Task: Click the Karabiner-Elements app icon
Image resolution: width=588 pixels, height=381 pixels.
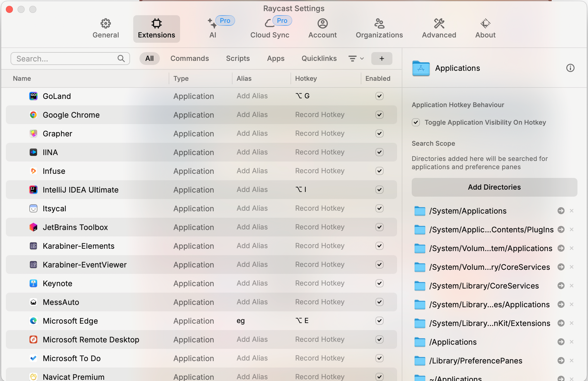Action: pyautogui.click(x=33, y=246)
